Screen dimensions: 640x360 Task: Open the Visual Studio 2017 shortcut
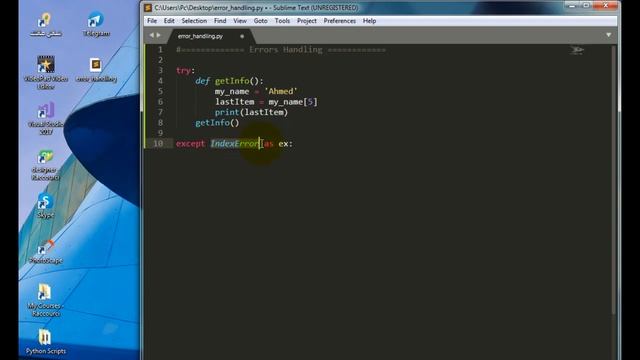pos(46,118)
